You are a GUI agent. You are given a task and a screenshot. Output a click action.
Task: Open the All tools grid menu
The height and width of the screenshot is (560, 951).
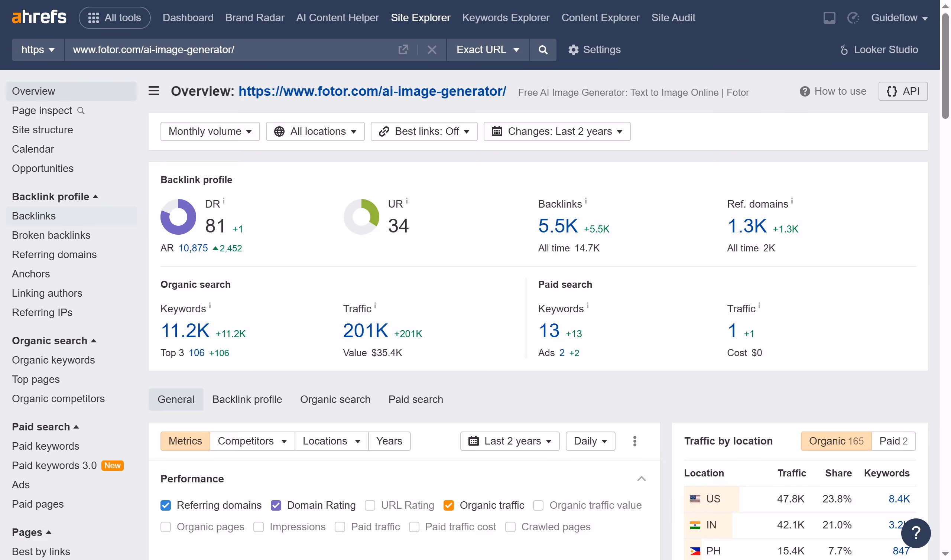114,18
